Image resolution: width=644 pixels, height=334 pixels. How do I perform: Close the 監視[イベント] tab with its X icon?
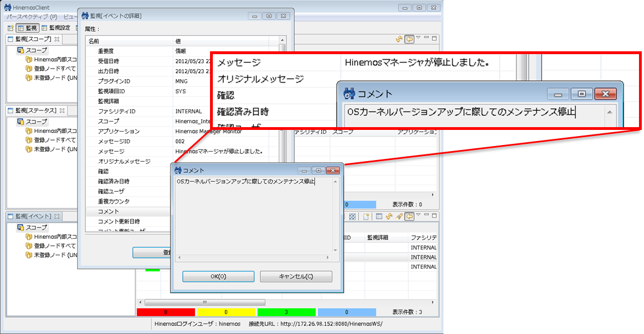[57, 216]
